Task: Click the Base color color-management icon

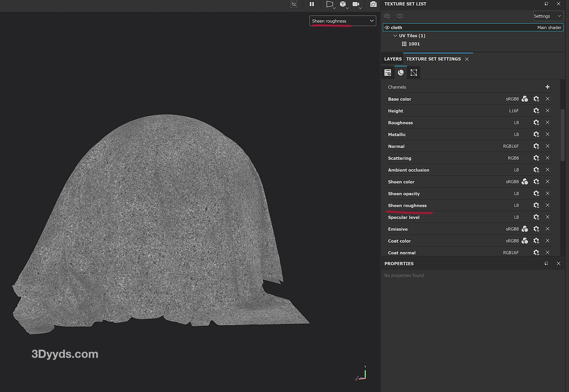Action: tap(525, 99)
